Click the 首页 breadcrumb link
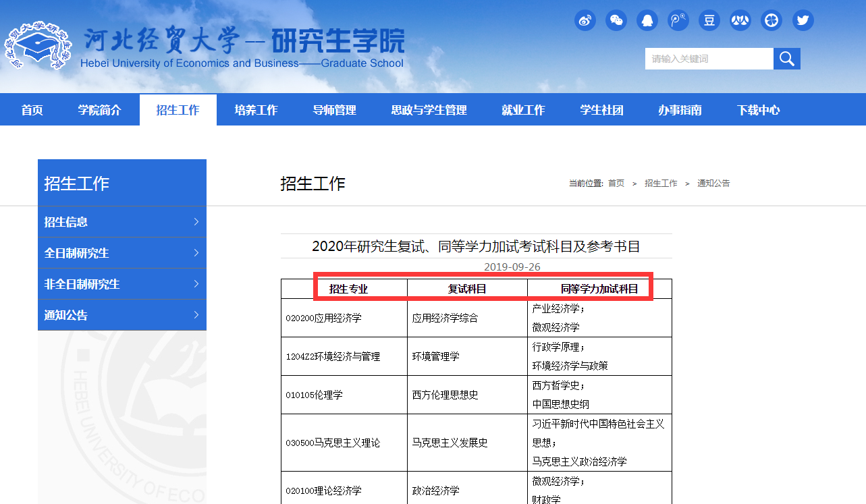This screenshot has width=866, height=504. 616,183
